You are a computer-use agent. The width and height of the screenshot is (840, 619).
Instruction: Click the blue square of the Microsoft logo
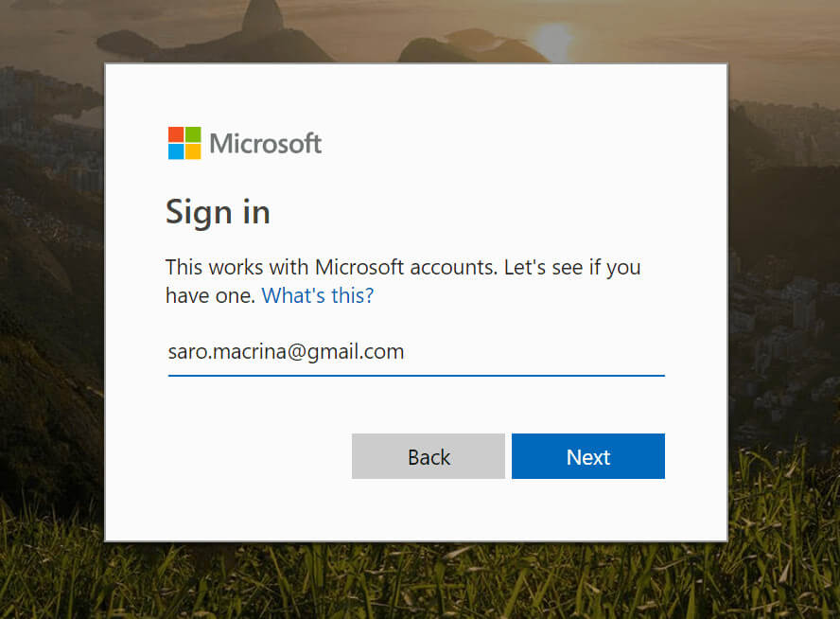click(176, 151)
